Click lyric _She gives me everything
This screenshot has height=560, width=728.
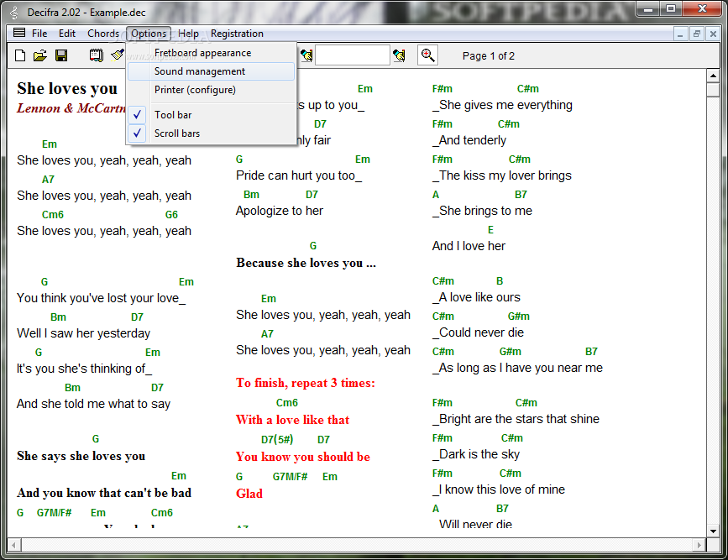[x=502, y=105]
